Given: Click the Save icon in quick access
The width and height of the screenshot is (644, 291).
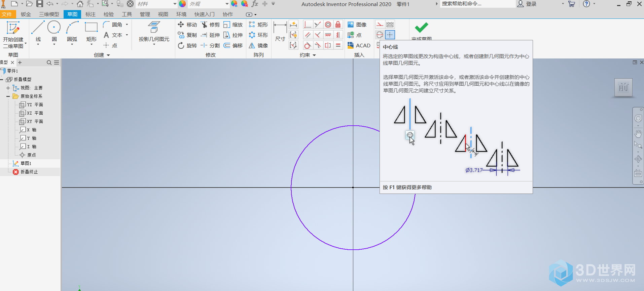Looking at the screenshot, I should [x=40, y=4].
